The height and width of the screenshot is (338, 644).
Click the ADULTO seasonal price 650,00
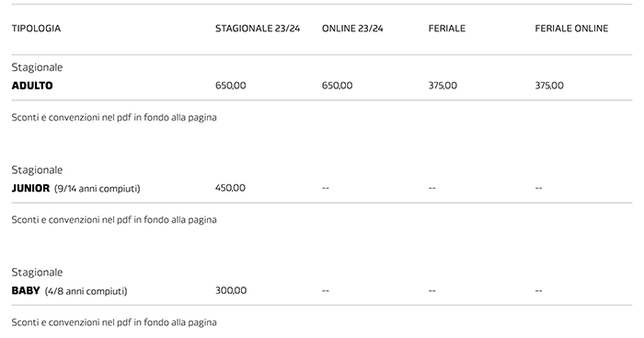coord(230,86)
